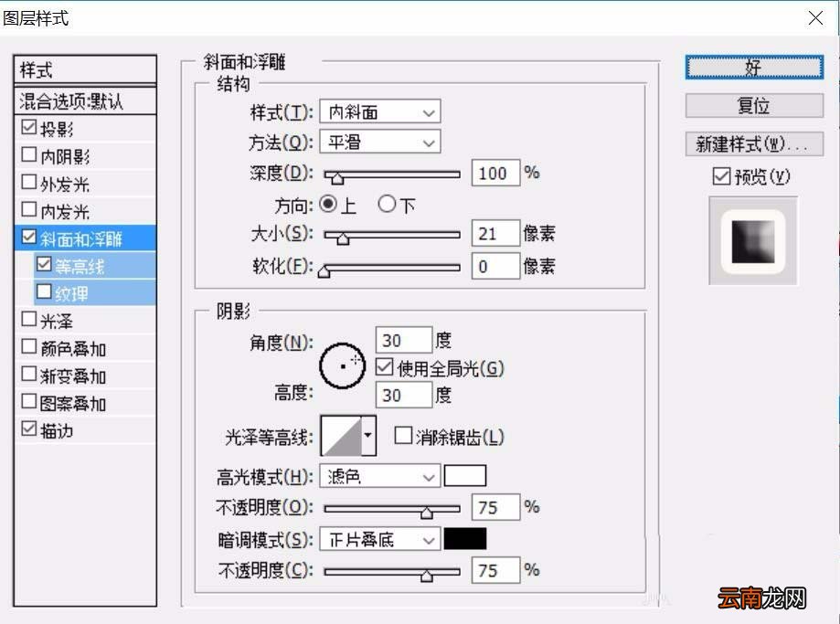The height and width of the screenshot is (624, 840).
Task: Select the 样式 header in the list
Action: [85, 69]
